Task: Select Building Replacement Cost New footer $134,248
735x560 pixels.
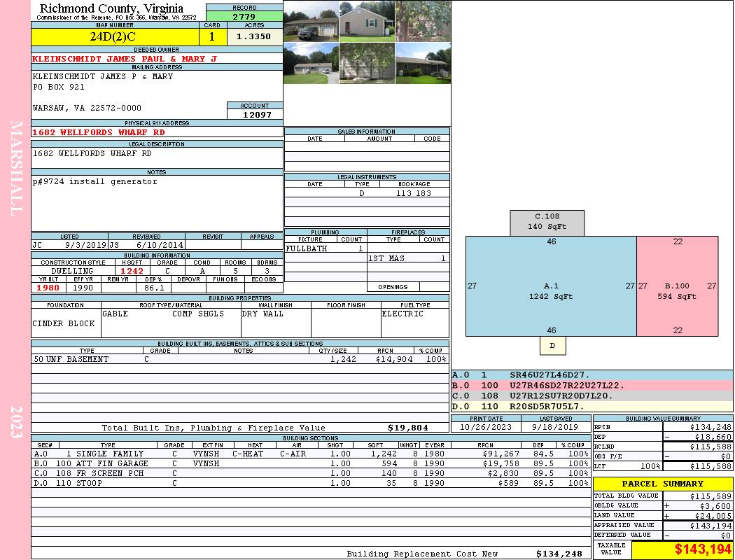Action: (x=559, y=554)
